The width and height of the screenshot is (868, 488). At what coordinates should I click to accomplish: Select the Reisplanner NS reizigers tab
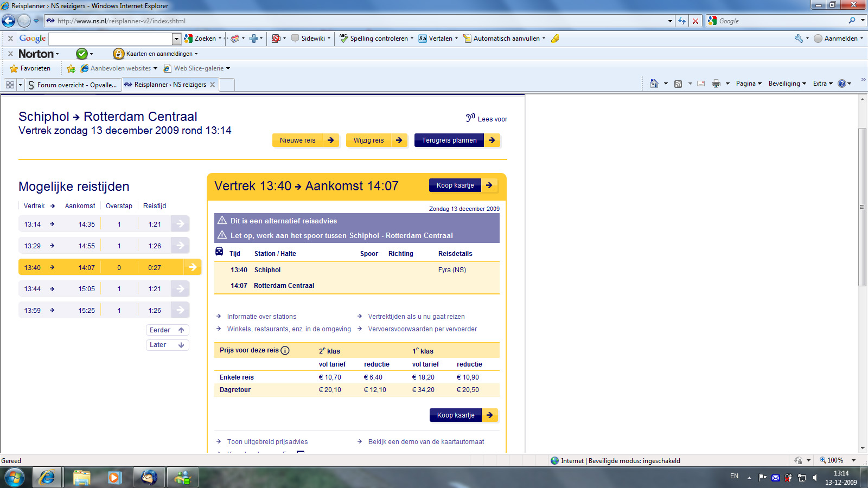click(169, 85)
